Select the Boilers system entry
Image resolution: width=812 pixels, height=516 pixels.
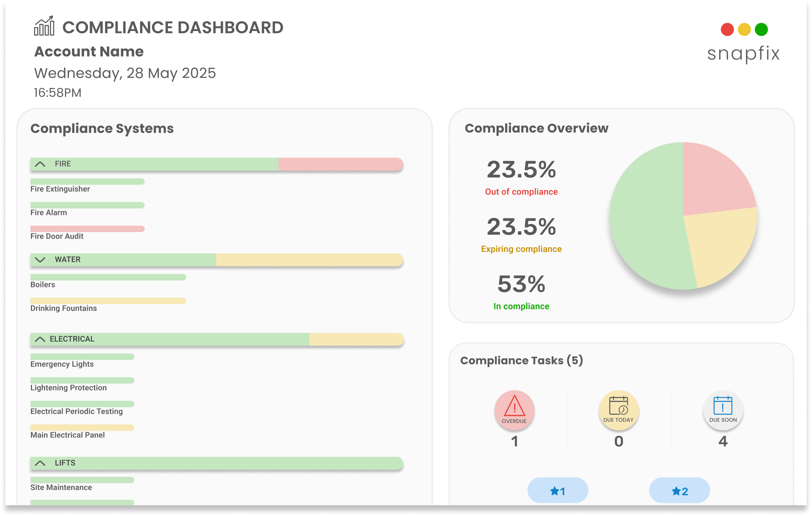pos(42,285)
